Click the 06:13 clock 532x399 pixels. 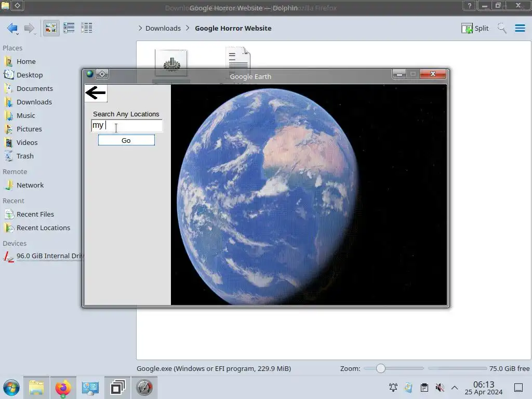[x=484, y=384]
